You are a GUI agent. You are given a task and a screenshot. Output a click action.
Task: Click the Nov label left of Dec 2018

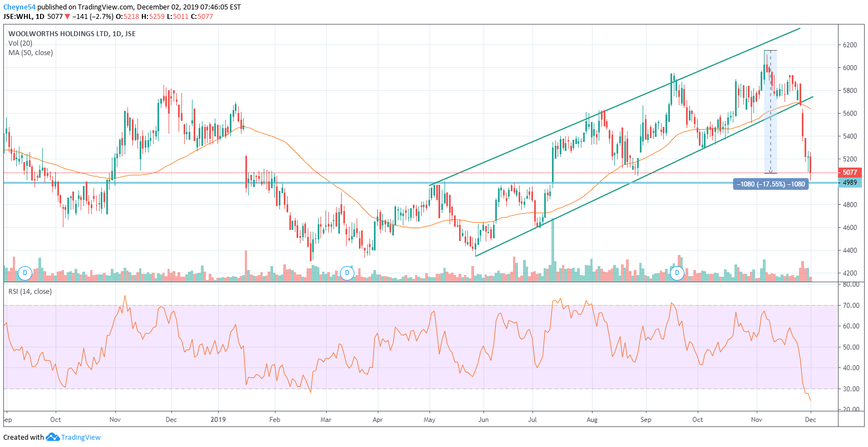[x=115, y=420]
